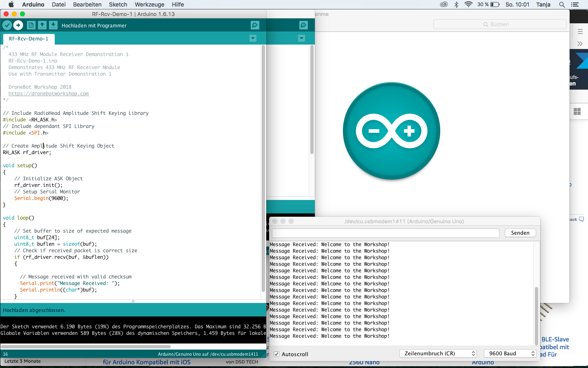Image resolution: width=588 pixels, height=368 pixels.
Task: Follow the dronebotworkshop.com link in the code
Action: tap(49, 94)
